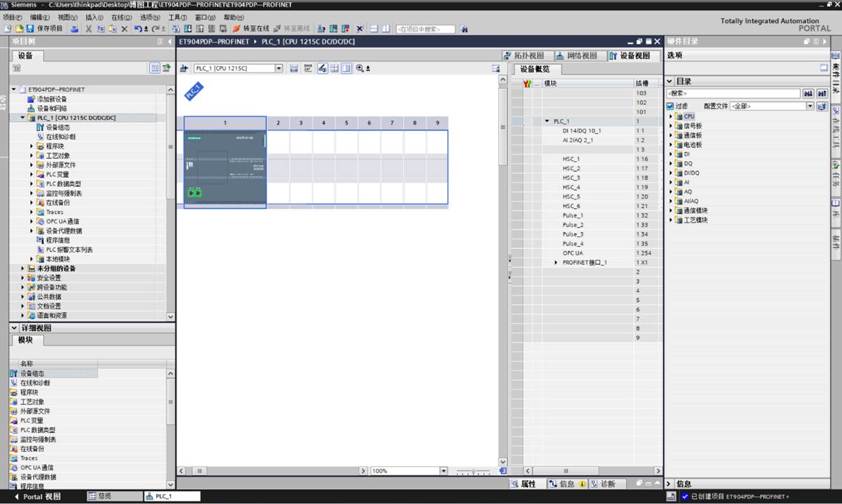Select the HSC_3 row in device overview
Viewport: 842px width, 504px height.
[x=586, y=178]
